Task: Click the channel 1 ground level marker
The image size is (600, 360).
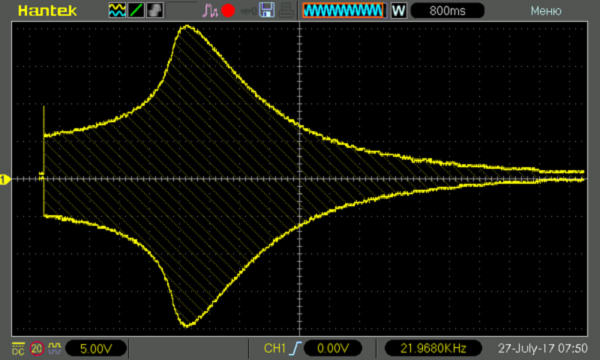Action: [5, 179]
